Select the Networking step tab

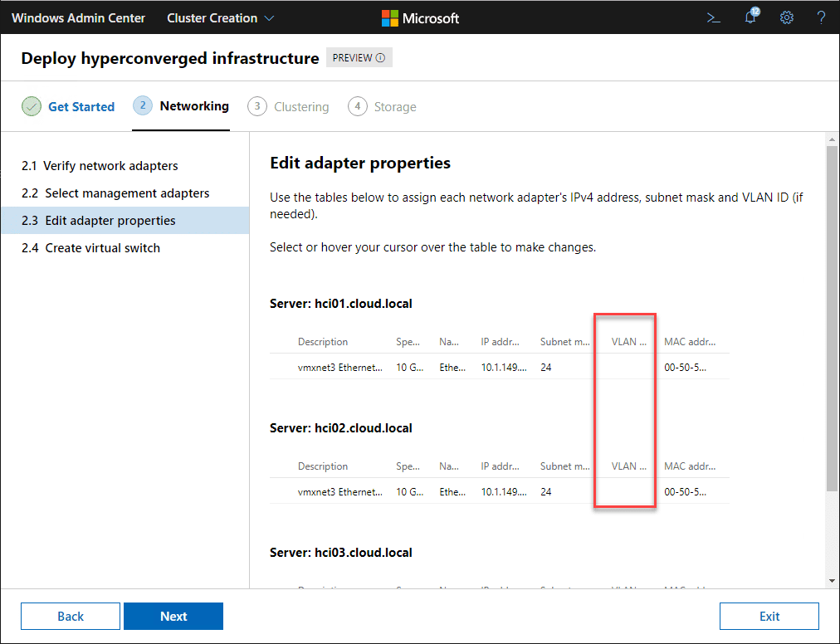click(x=193, y=106)
